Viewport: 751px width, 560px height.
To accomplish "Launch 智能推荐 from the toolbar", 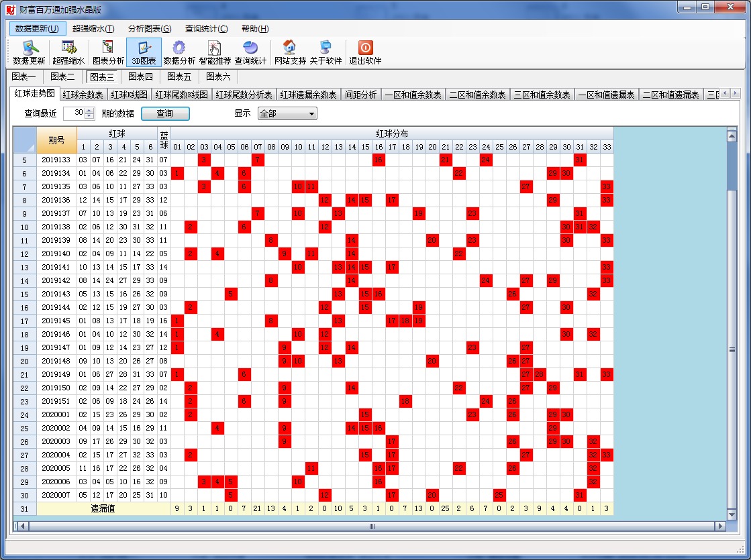I will click(x=215, y=52).
